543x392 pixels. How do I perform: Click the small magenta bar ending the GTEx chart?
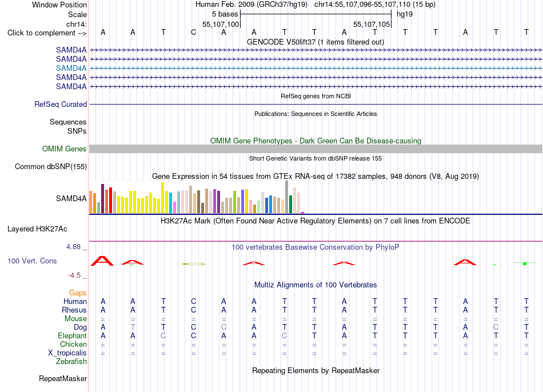click(303, 213)
